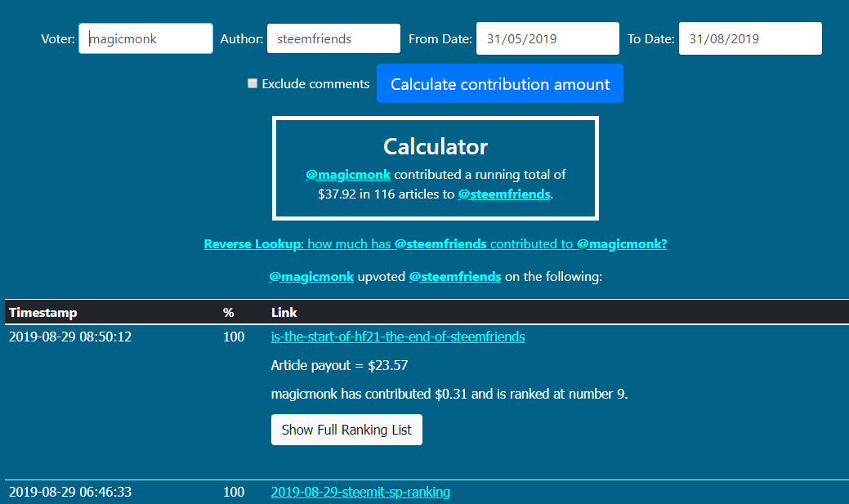Click Calculate contribution amount button
849x504 pixels.
tap(500, 83)
